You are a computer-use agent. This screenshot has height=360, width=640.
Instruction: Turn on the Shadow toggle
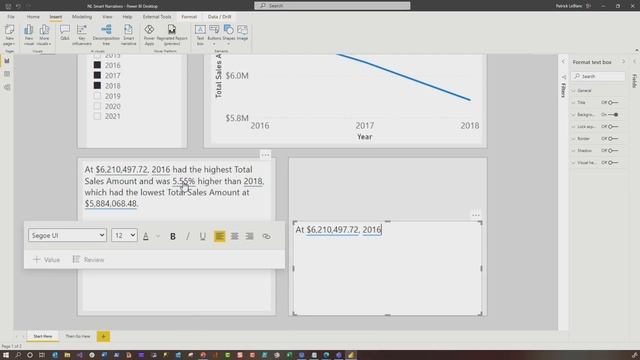pos(613,151)
